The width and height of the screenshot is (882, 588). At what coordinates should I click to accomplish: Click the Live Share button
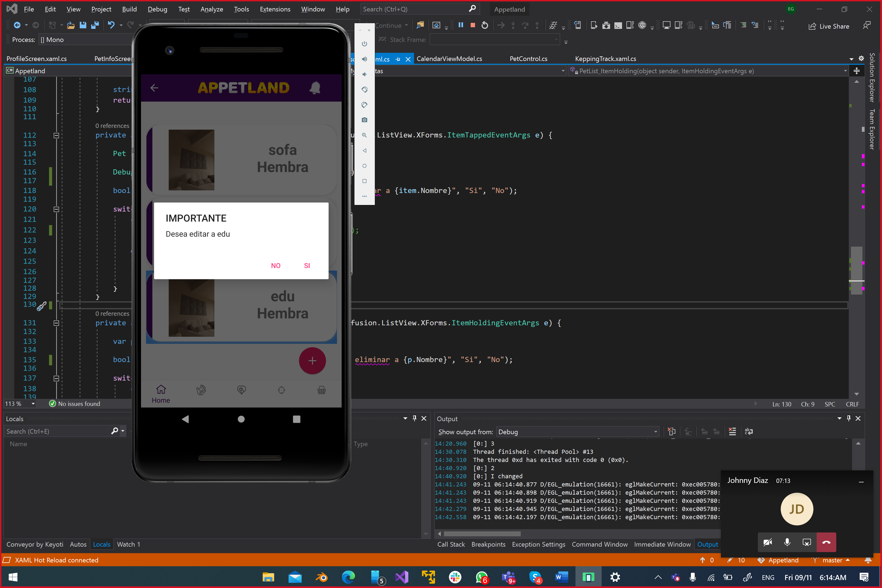click(x=829, y=26)
